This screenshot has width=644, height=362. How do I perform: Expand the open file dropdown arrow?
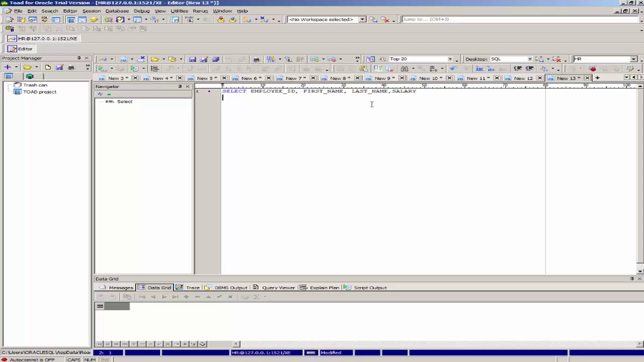point(163,59)
